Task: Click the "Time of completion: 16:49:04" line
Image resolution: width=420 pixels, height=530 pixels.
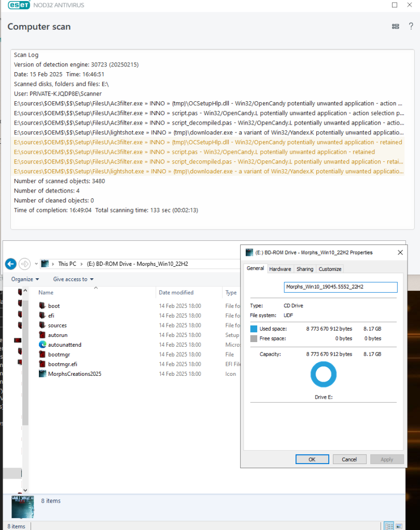Action: (x=106, y=210)
